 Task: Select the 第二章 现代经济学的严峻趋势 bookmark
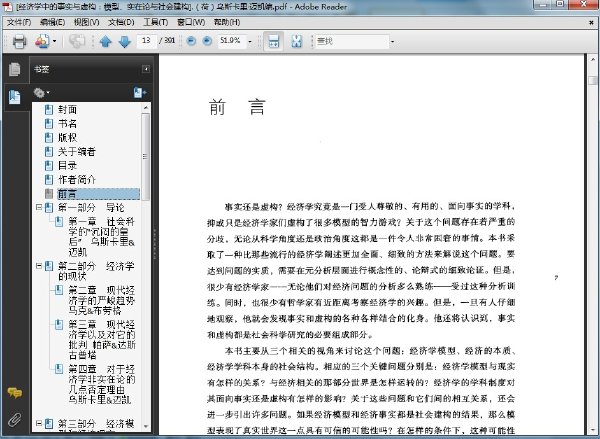click(102, 300)
